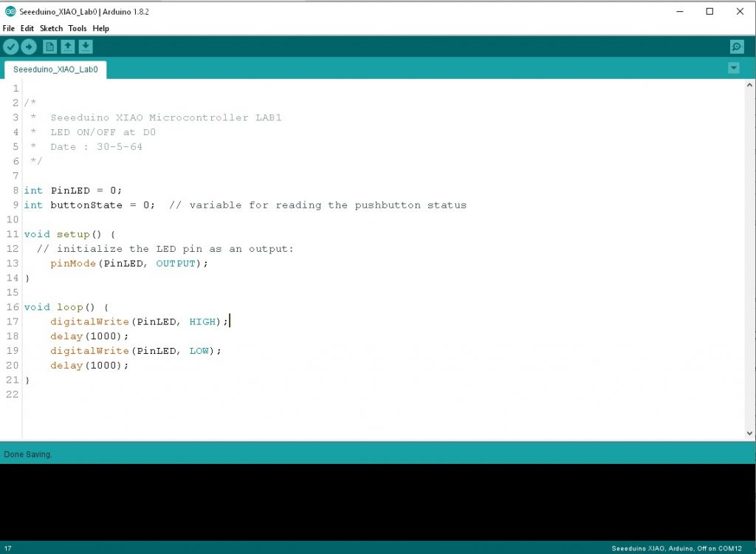
Task: Open the Serial Monitor icon
Action: click(737, 47)
